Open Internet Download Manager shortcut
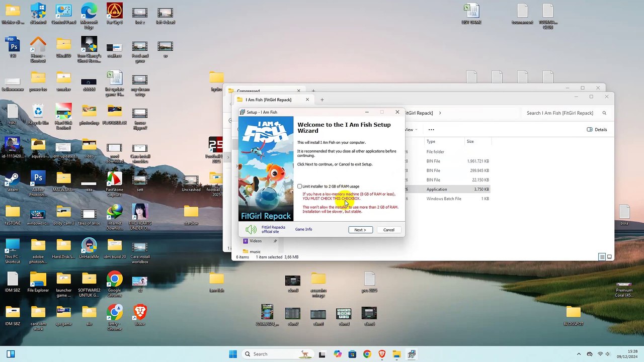Screen dimensions: 644x362 pyautogui.click(x=114, y=217)
